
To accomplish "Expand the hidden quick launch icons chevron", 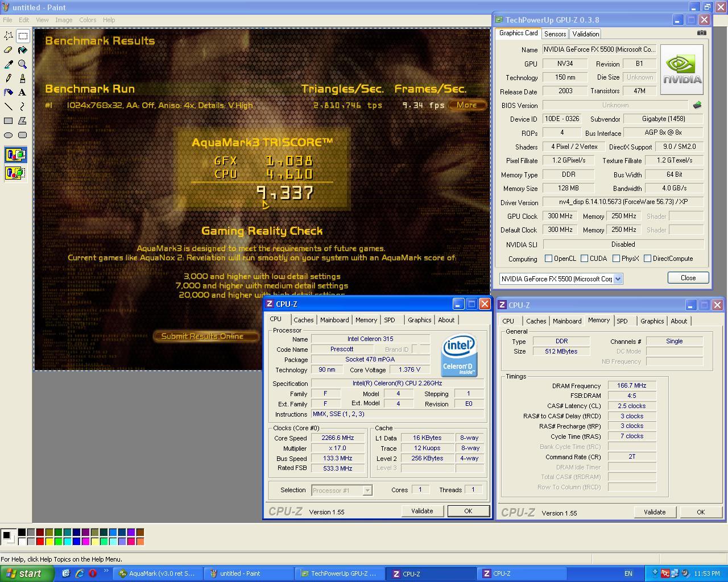I will pyautogui.click(x=106, y=572).
